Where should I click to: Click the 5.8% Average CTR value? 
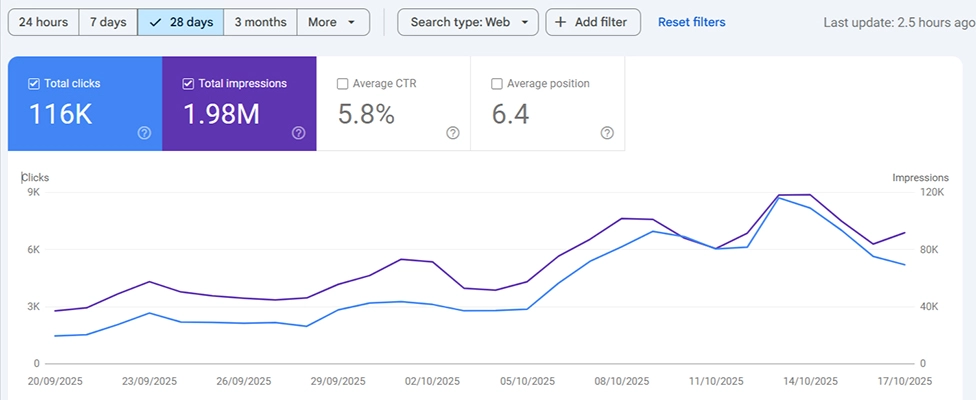[x=366, y=115]
